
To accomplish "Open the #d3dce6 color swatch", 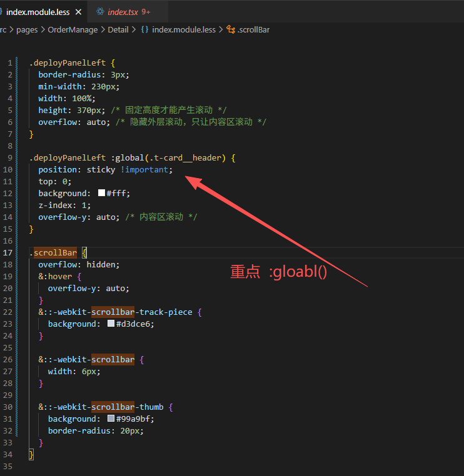I will coord(111,324).
